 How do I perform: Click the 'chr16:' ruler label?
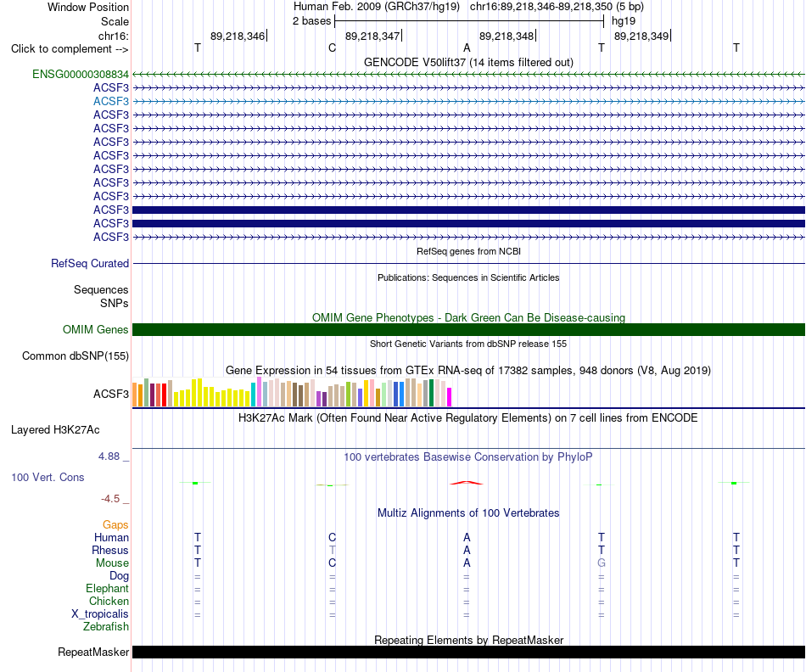click(x=113, y=36)
